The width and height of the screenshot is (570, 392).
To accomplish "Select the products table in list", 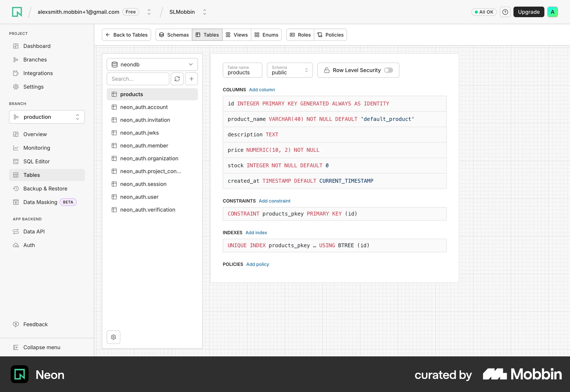I will coord(152,94).
